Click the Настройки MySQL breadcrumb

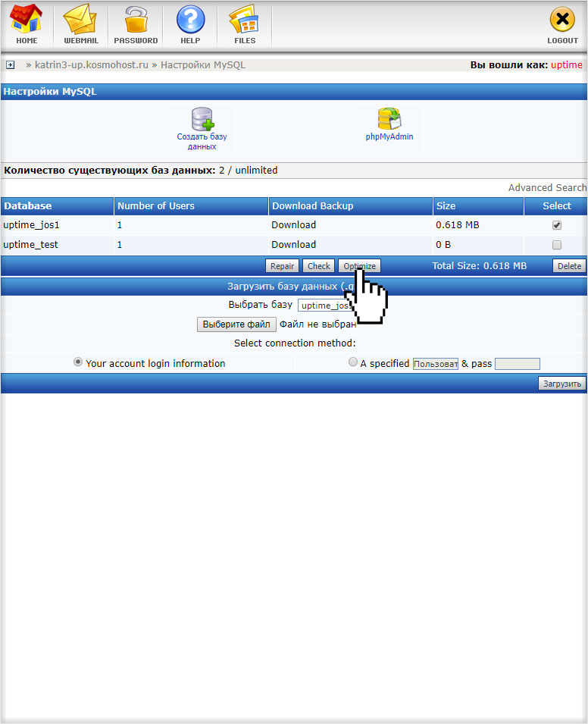[x=202, y=65]
